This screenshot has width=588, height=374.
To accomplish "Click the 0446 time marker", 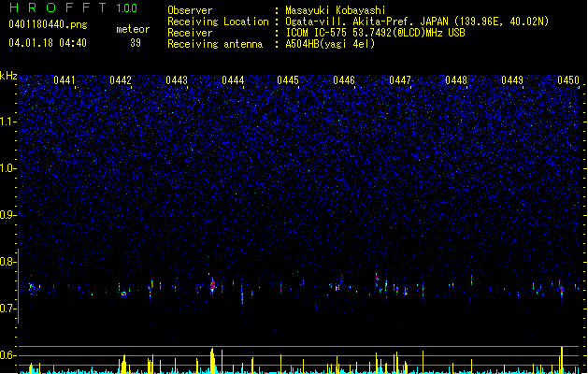I will 344,80.
